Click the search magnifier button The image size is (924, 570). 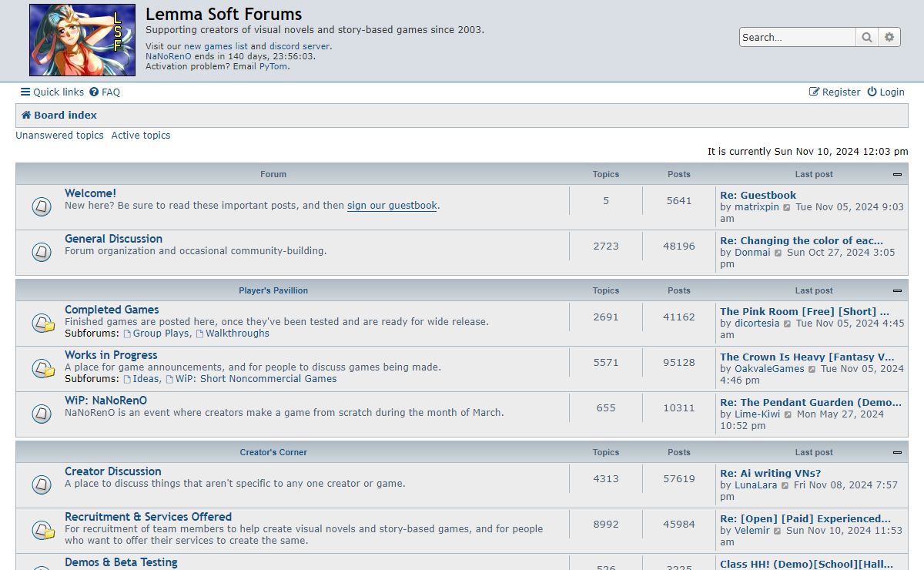click(x=867, y=37)
